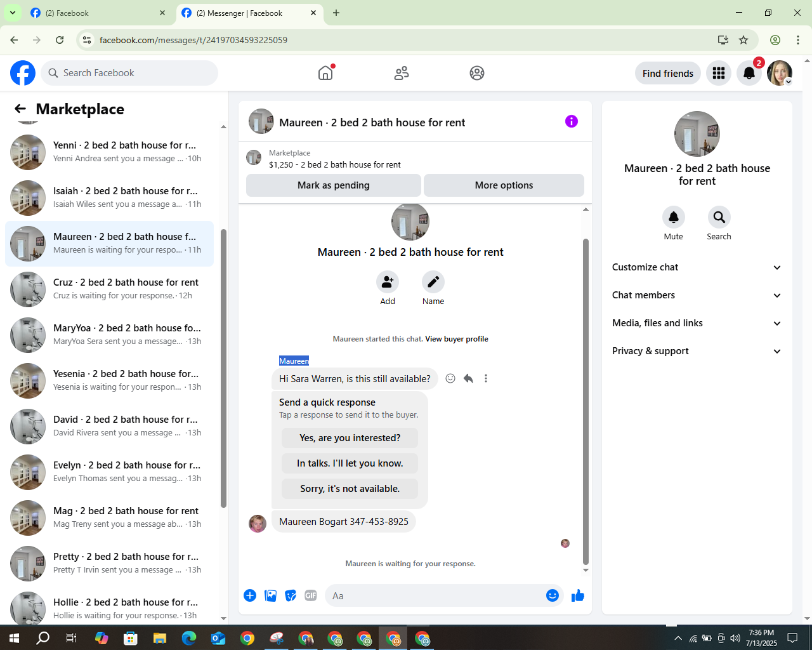The height and width of the screenshot is (650, 812).
Task: Open Microsoft Edge from taskbar
Action: tap(189, 638)
